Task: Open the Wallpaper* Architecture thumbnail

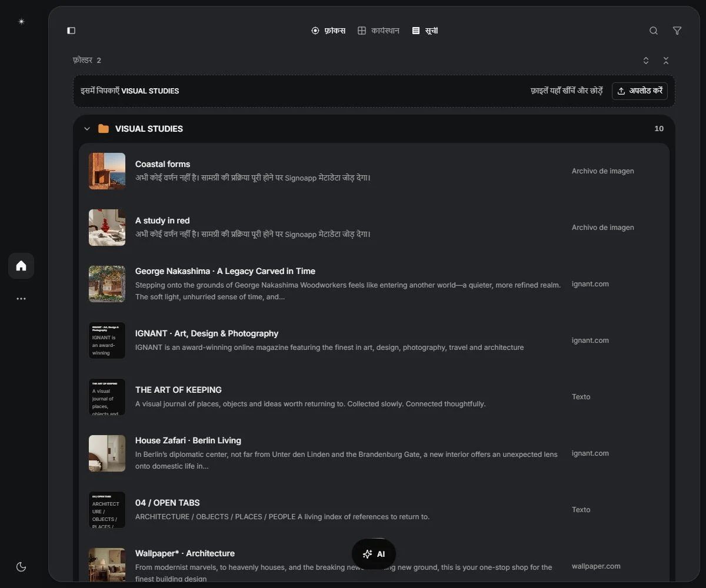Action: pos(107,565)
